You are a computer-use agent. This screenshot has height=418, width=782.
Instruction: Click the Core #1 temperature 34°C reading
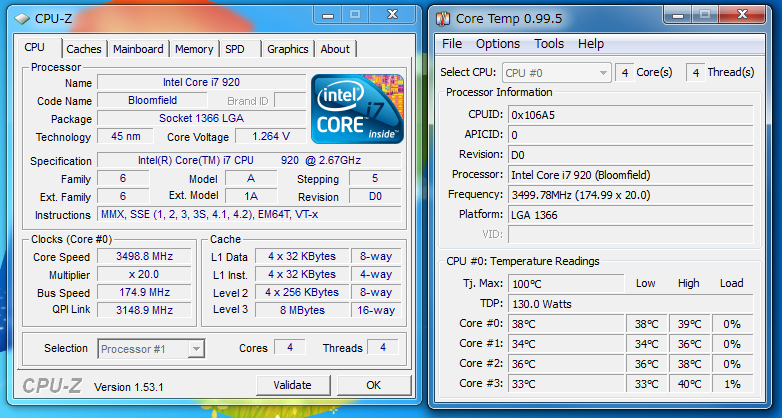[567, 344]
